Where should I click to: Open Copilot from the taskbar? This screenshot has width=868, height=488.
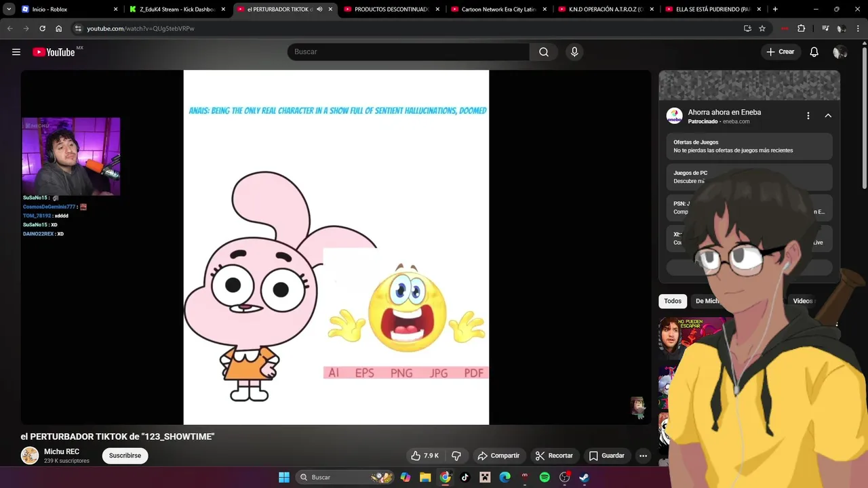[x=406, y=477]
